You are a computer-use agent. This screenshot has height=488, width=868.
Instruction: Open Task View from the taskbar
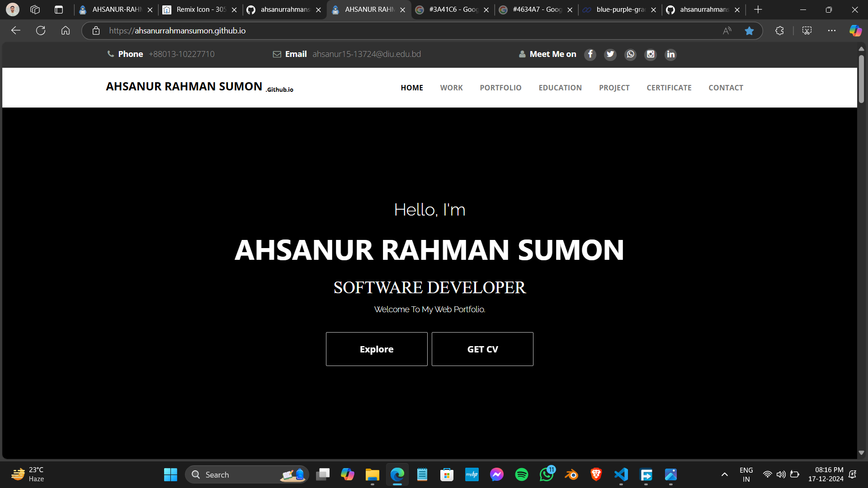(x=323, y=474)
